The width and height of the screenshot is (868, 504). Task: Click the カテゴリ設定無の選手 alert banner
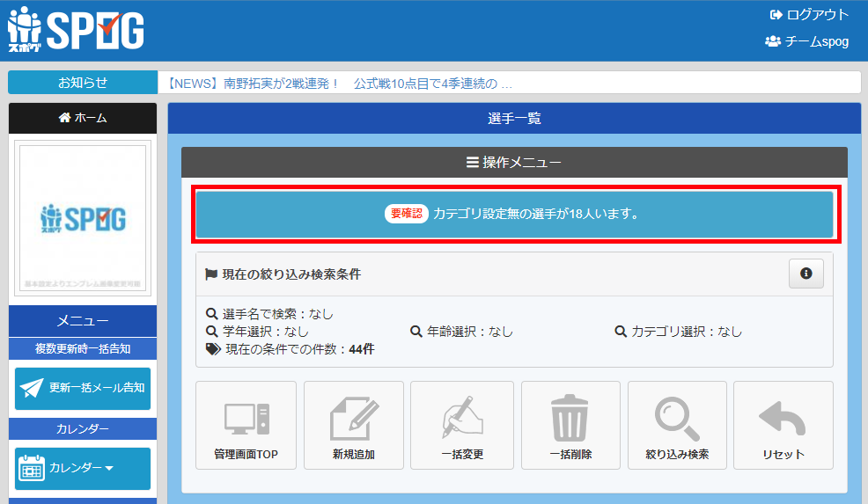tap(514, 214)
